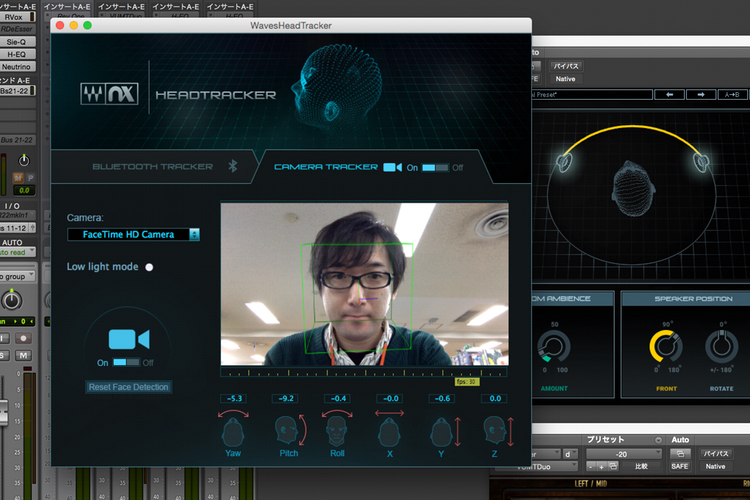Screen dimensions: 750x500
Task: Click the camera icon in Camera Tracker tab
Action: coord(393,167)
